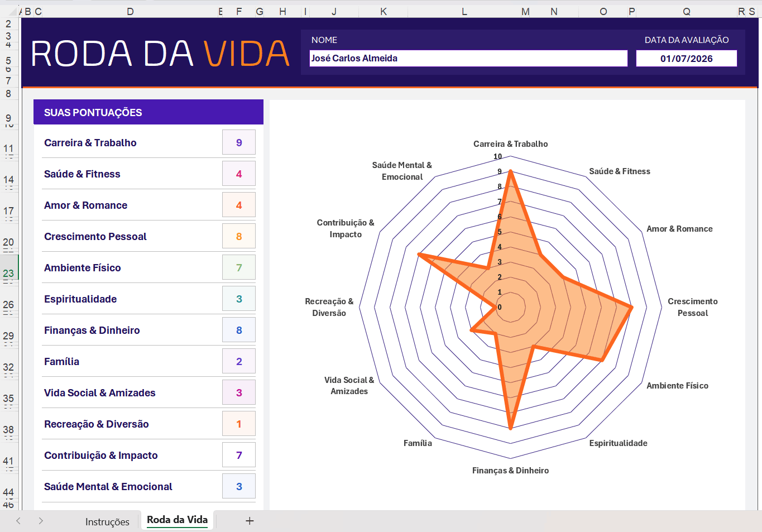Click chart label 'Saúde Mental & Emocional'
This screenshot has height=532, width=762.
[x=402, y=171]
